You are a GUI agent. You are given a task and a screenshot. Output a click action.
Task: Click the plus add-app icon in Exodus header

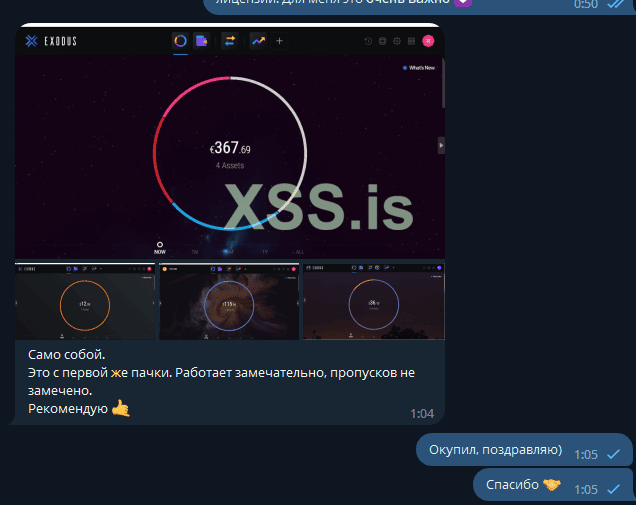279,41
